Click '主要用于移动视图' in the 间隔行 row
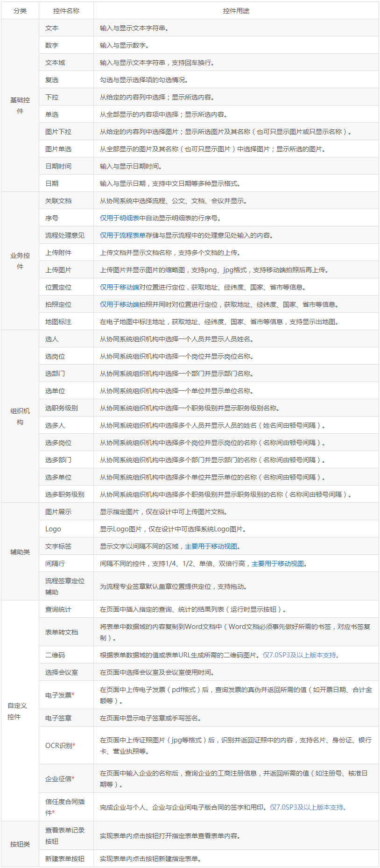This screenshot has height=868, width=380. click(x=278, y=564)
